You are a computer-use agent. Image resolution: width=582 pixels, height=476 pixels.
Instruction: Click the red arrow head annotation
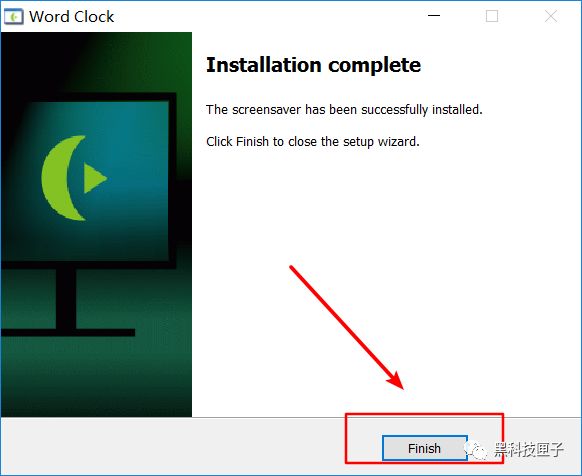pos(396,380)
